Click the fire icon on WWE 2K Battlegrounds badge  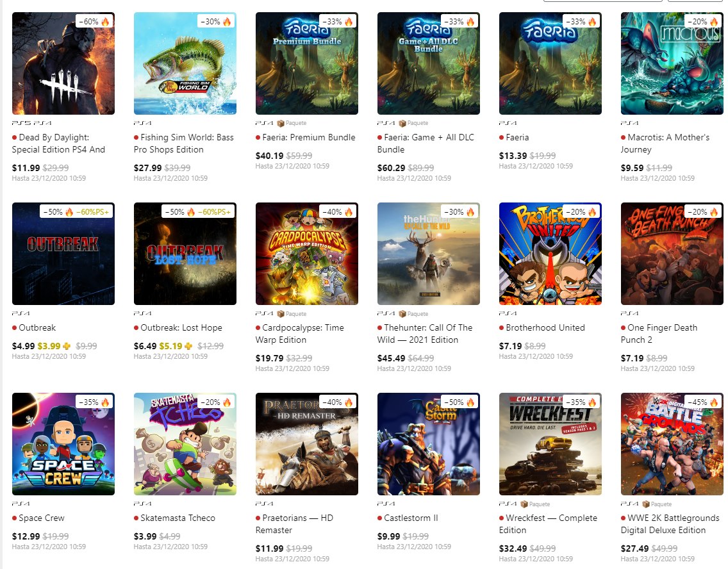[x=714, y=402]
